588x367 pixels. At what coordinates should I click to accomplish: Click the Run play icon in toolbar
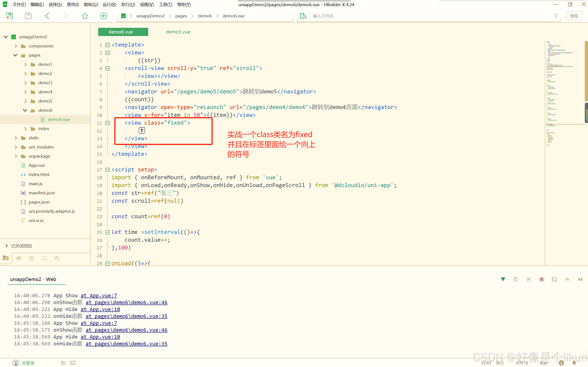[103, 16]
